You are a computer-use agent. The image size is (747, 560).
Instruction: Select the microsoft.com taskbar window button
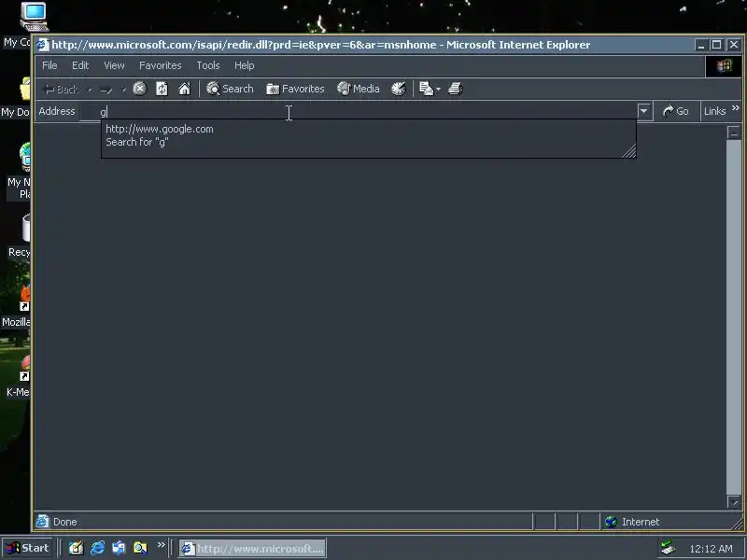click(x=252, y=549)
